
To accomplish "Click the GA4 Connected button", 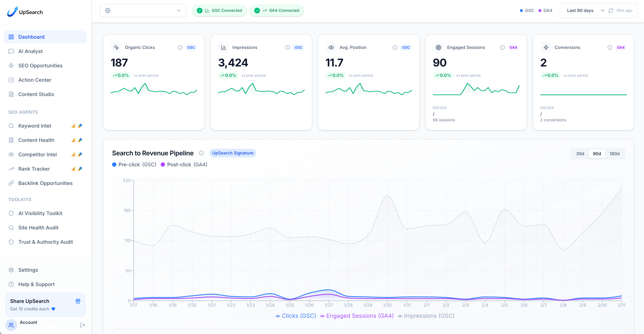I will click(x=277, y=10).
